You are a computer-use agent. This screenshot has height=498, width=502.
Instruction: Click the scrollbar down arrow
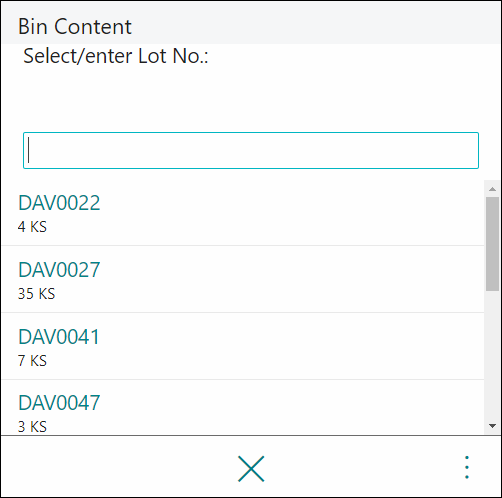[492, 426]
